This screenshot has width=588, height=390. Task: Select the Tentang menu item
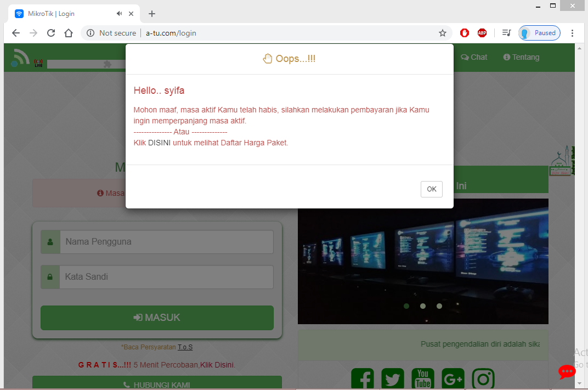click(521, 57)
